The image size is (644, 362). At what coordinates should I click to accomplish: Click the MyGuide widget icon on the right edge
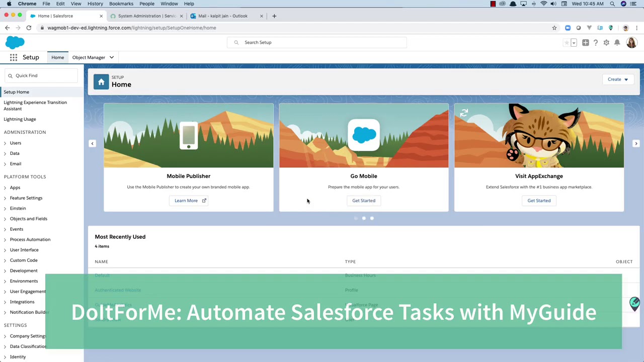point(634,303)
